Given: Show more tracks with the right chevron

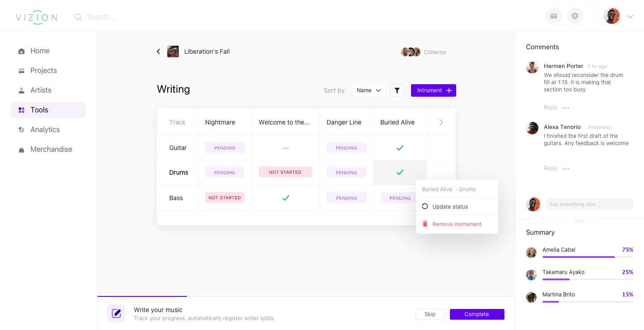Looking at the screenshot, I should (441, 122).
